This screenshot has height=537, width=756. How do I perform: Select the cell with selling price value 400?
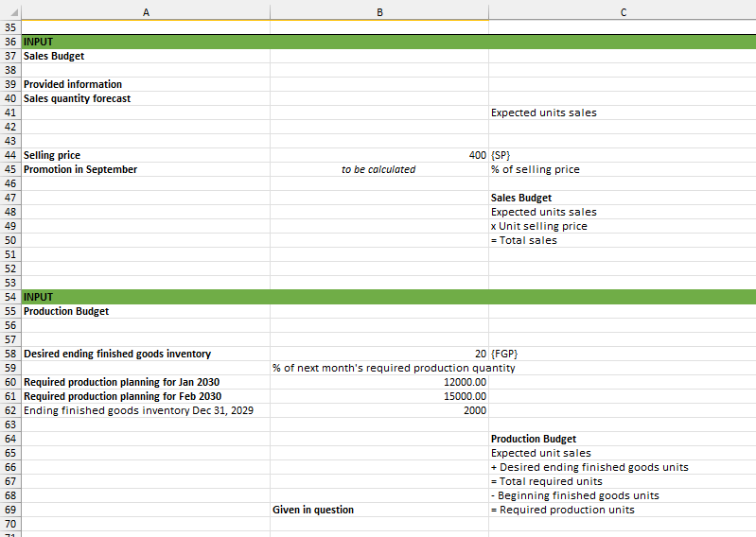[378, 155]
